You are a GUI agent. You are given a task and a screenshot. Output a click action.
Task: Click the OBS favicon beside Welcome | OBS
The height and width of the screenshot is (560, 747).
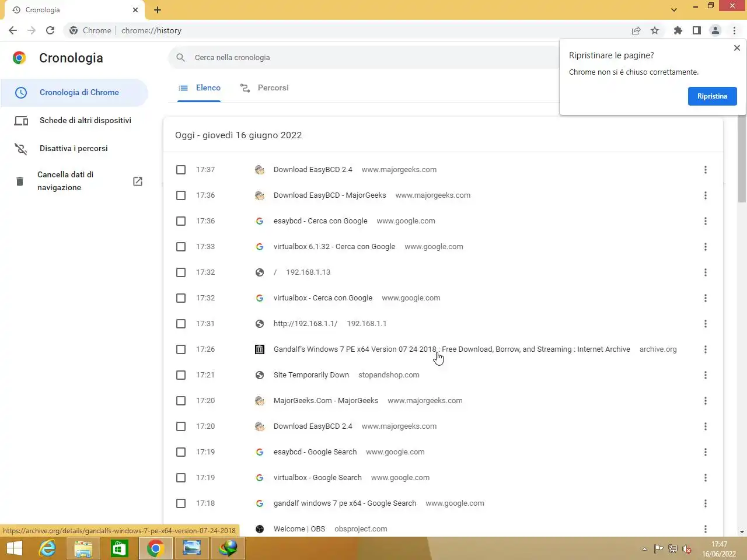click(x=260, y=529)
